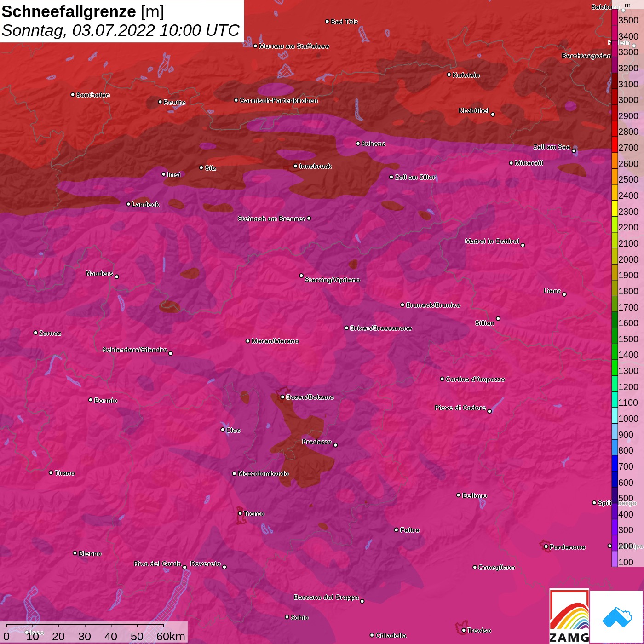Click the ZAMG rainbow logo
The width and height of the screenshot is (644, 644).
569,616
